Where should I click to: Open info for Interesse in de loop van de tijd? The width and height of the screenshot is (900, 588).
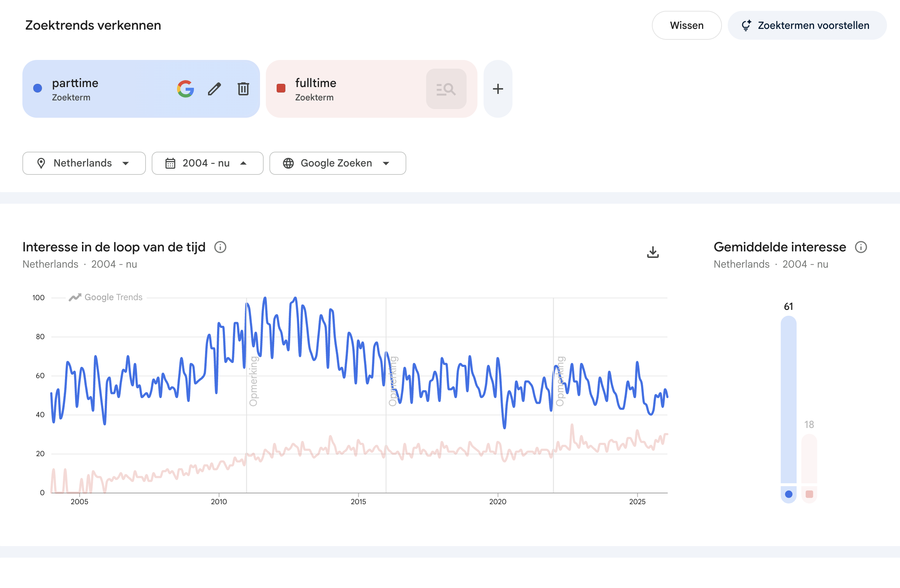pyautogui.click(x=220, y=247)
